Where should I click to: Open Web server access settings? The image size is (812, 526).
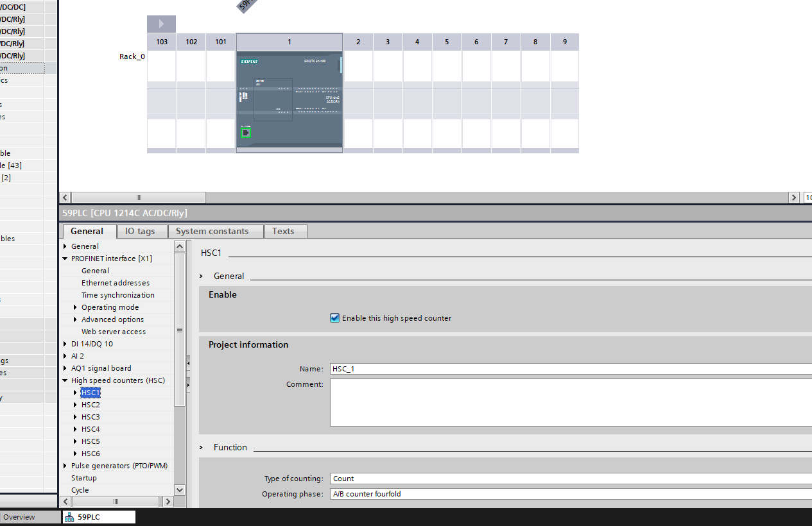114,332
